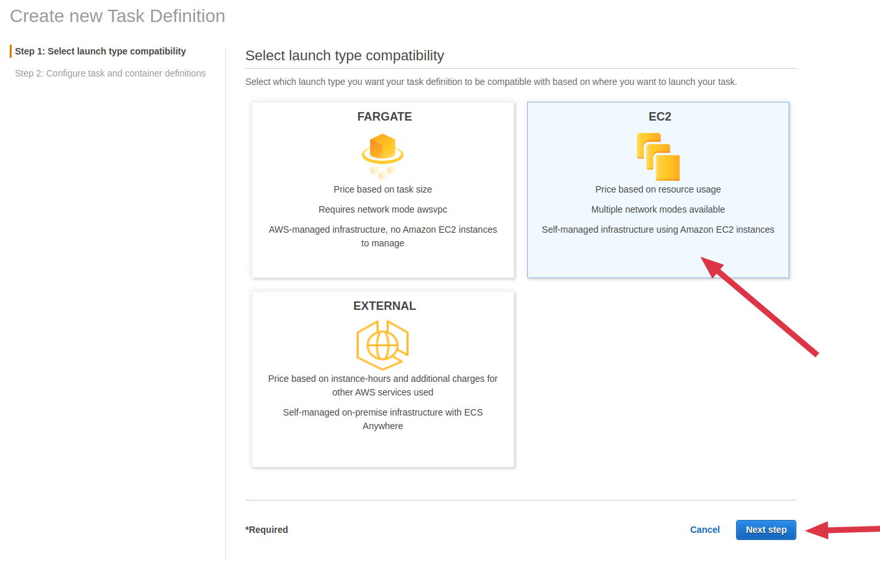Select the EC2 card title
This screenshot has height=588, width=880.
[660, 117]
